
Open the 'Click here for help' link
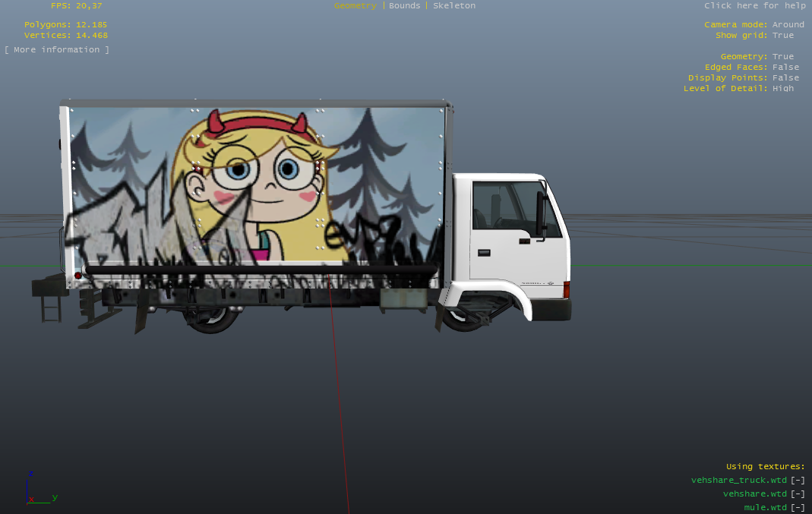click(x=754, y=5)
